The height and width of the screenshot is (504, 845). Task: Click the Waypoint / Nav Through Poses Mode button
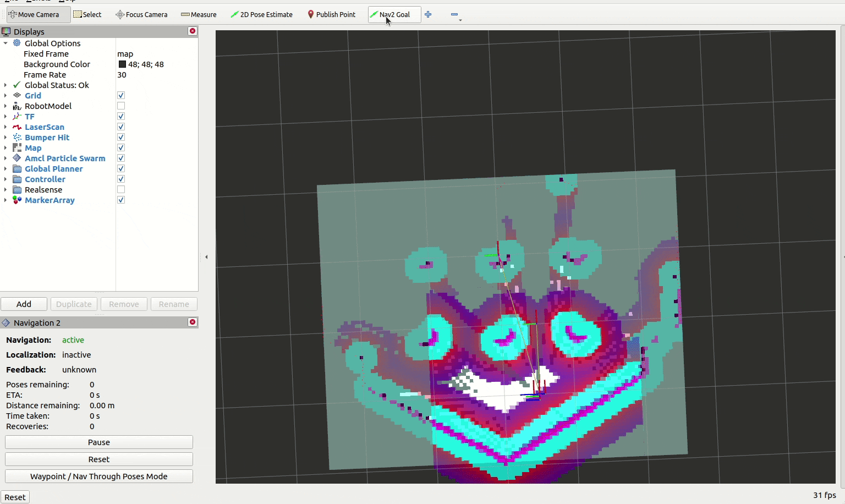pyautogui.click(x=99, y=476)
